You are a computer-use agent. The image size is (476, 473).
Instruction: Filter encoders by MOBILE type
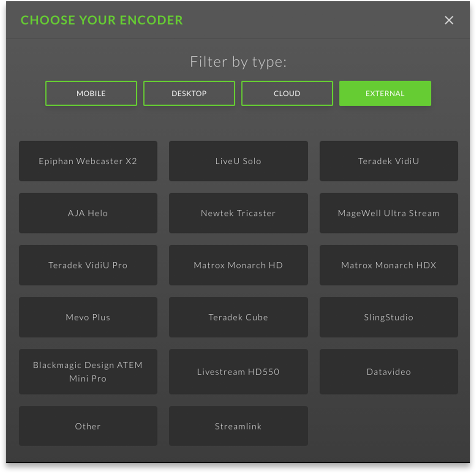(91, 93)
